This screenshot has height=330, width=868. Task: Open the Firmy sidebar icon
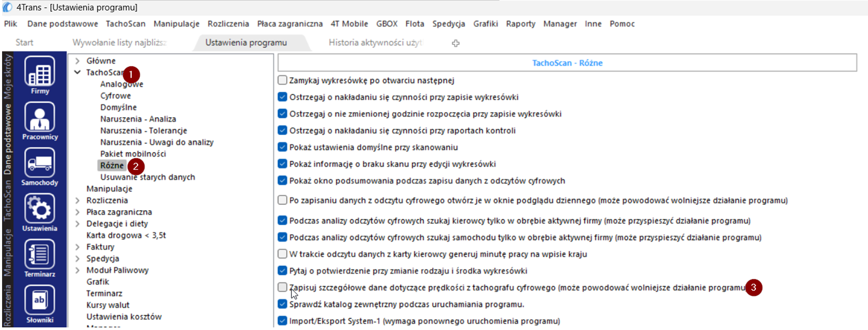[x=40, y=72]
